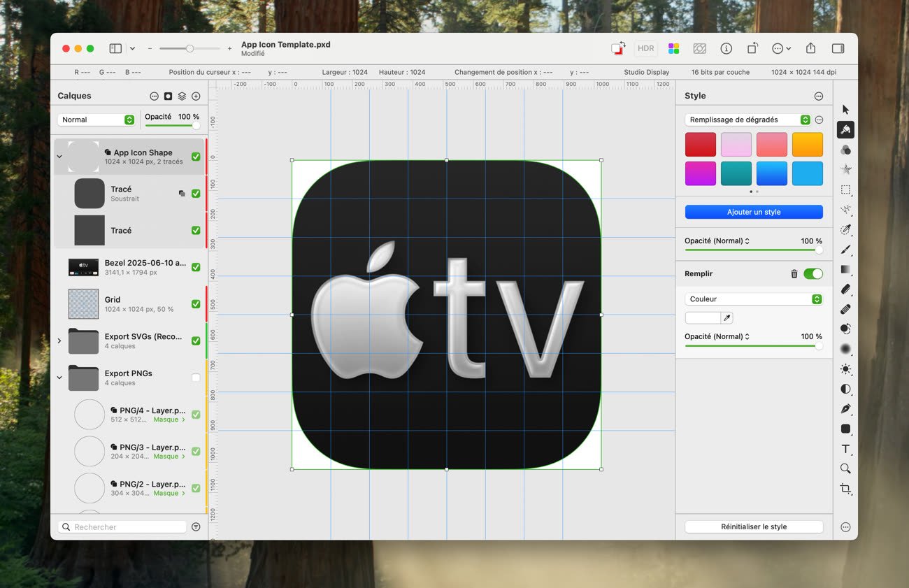
Task: Toggle the right sidebar panel icon
Action: (838, 48)
